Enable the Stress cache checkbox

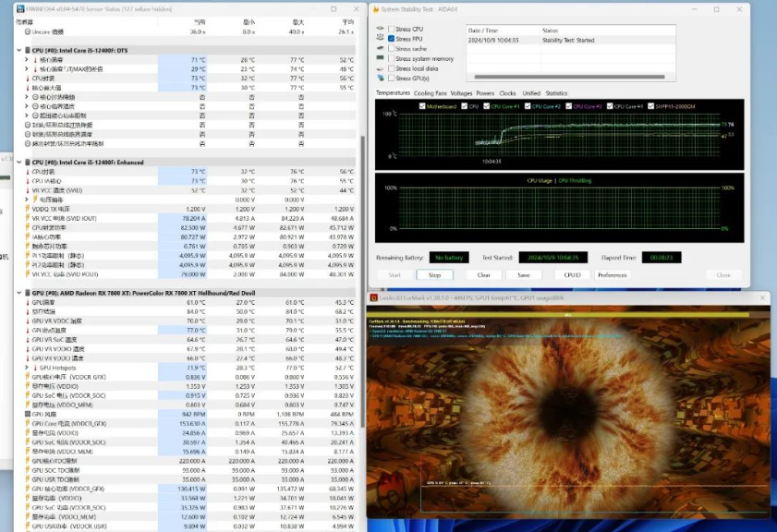tap(392, 48)
